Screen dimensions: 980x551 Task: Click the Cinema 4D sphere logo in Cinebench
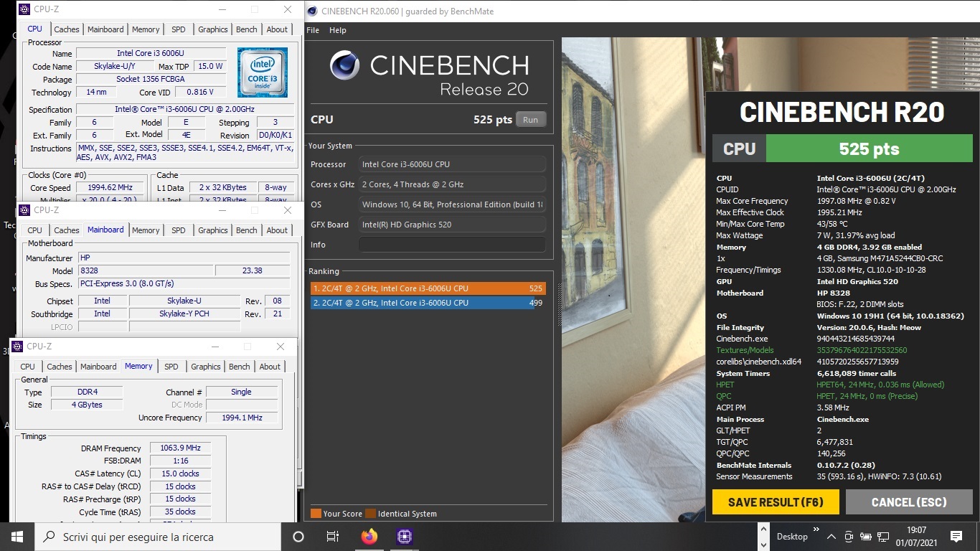[345, 66]
